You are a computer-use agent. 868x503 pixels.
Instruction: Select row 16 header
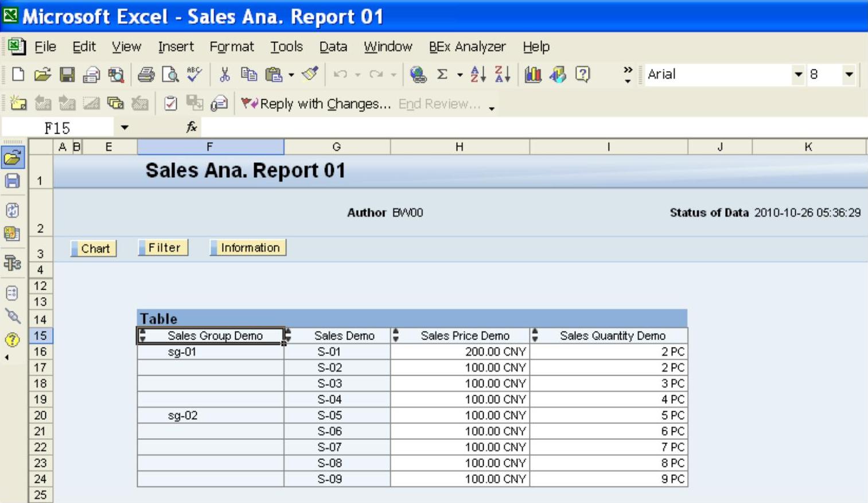(40, 352)
